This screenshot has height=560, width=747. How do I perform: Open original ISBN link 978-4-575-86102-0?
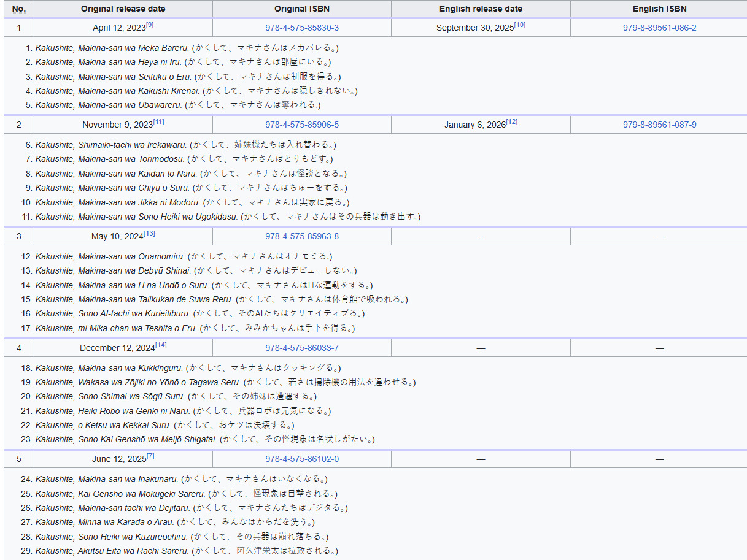point(301,459)
